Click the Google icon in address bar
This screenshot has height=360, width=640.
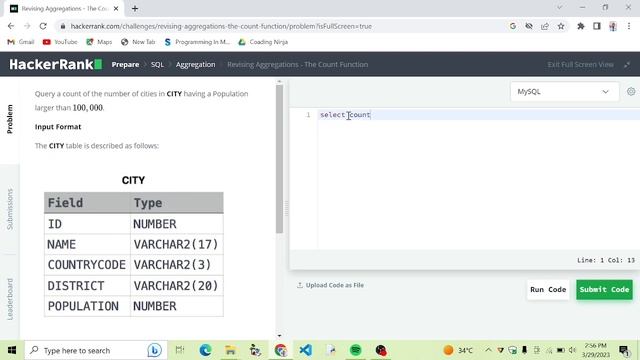(513, 26)
